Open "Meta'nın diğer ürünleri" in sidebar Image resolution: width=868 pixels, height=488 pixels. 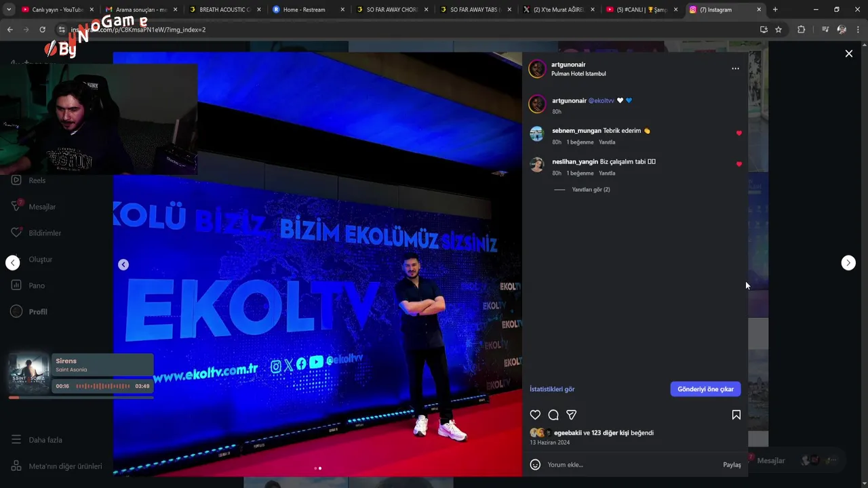tap(56, 466)
